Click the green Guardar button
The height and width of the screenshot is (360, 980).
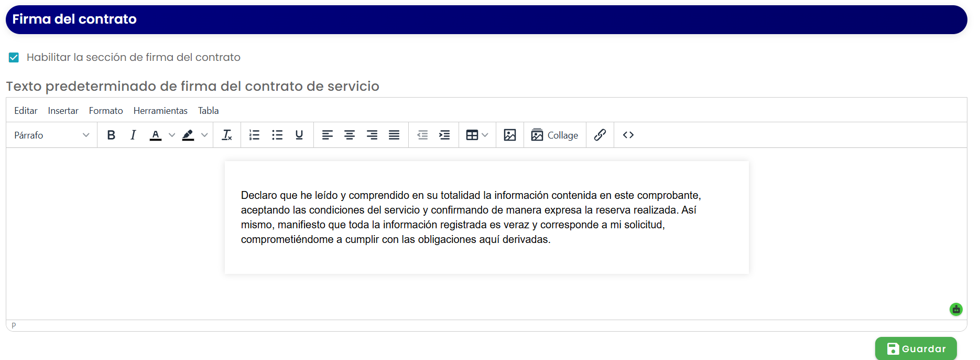tap(916, 348)
